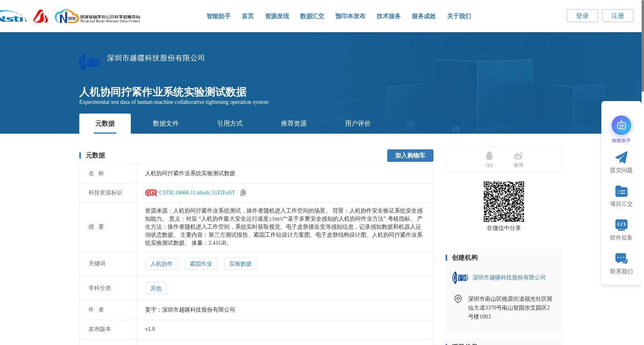Screen dimensions: 644x345
Task: Click the NSTL logo in header
Action: pyautogui.click(x=13, y=16)
